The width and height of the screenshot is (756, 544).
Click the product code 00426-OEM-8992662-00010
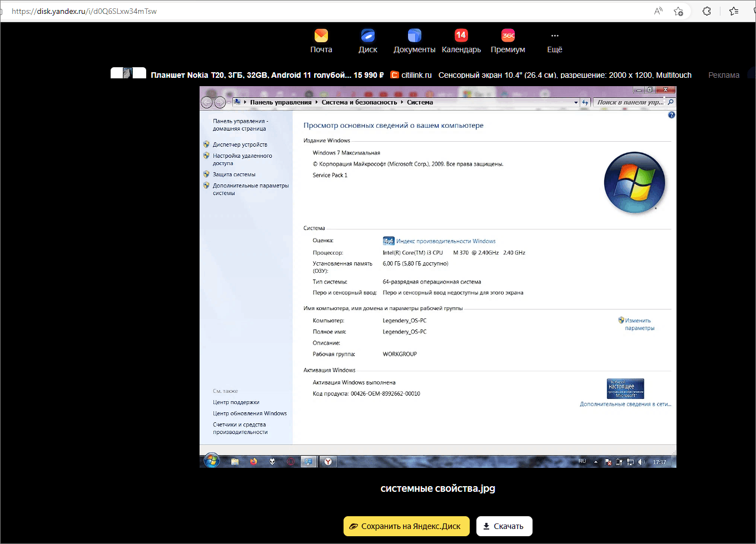tap(385, 393)
